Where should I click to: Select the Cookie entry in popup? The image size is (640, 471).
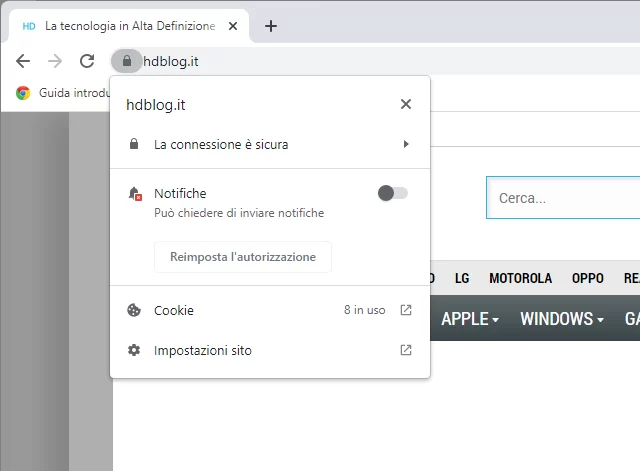[x=174, y=310]
